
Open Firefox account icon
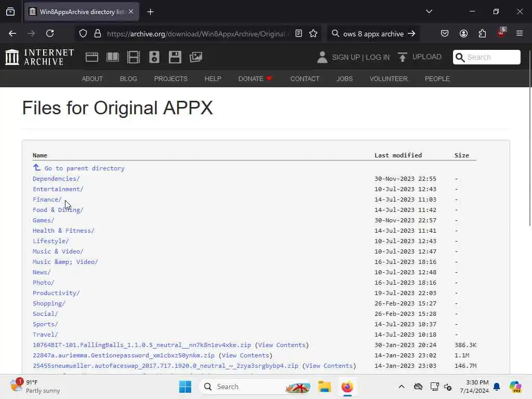point(463,34)
